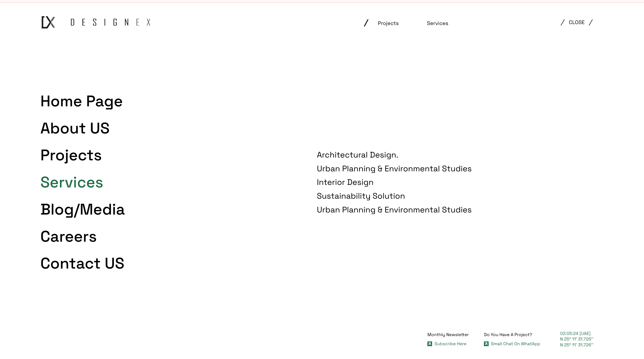Choose the Sustainability Solution link
644x359 pixels.
(361, 196)
